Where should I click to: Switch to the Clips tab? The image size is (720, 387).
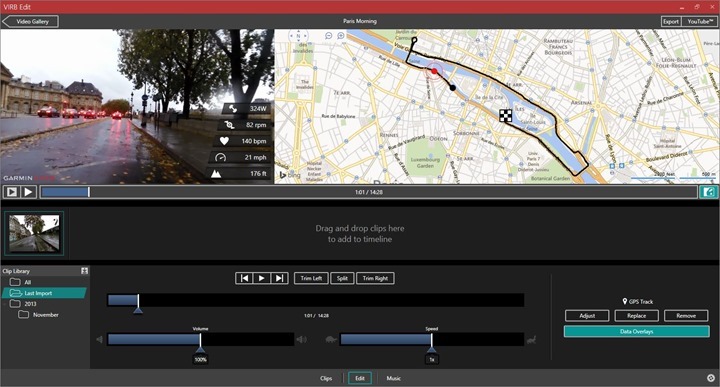click(x=326, y=378)
